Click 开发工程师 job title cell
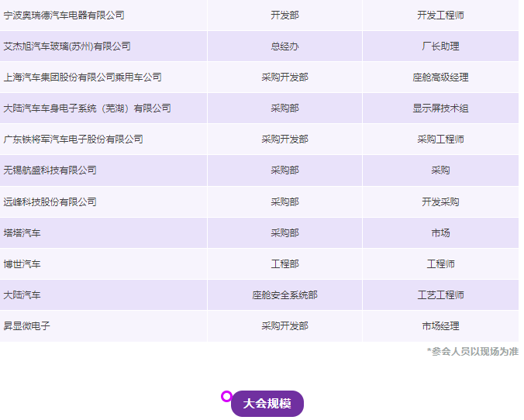Viewport: 524px width, 420px height. 440,15
